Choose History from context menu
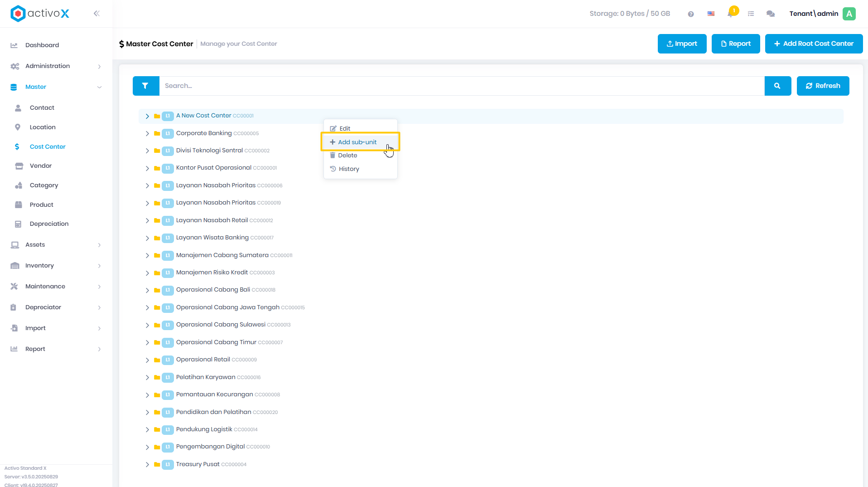868x487 pixels. (x=361, y=169)
